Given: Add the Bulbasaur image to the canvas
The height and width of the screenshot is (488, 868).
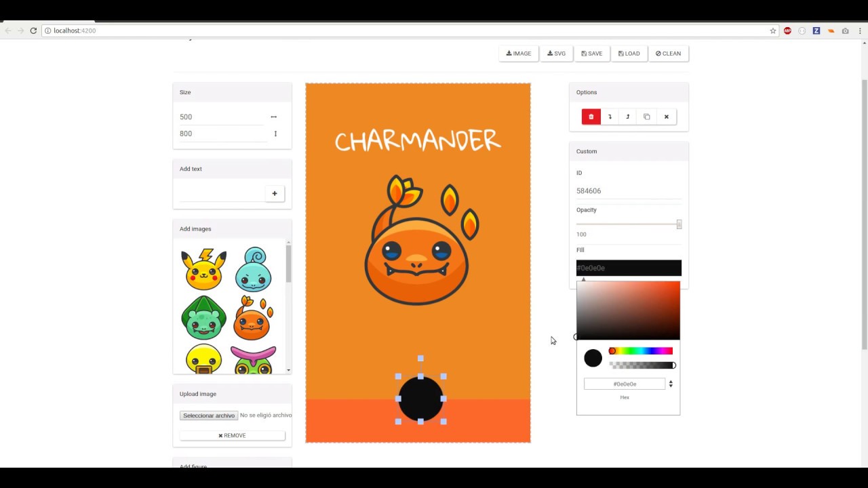Looking at the screenshot, I should click(x=203, y=317).
